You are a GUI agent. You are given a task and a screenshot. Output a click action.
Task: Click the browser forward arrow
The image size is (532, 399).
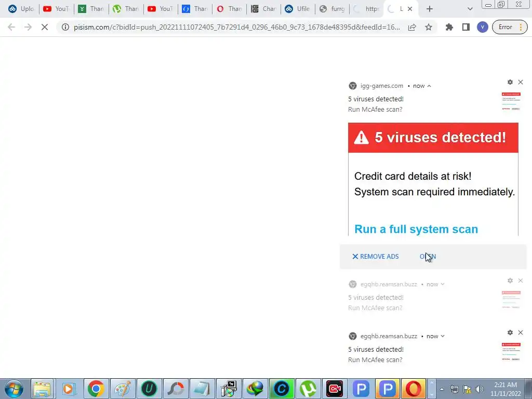pyautogui.click(x=28, y=27)
